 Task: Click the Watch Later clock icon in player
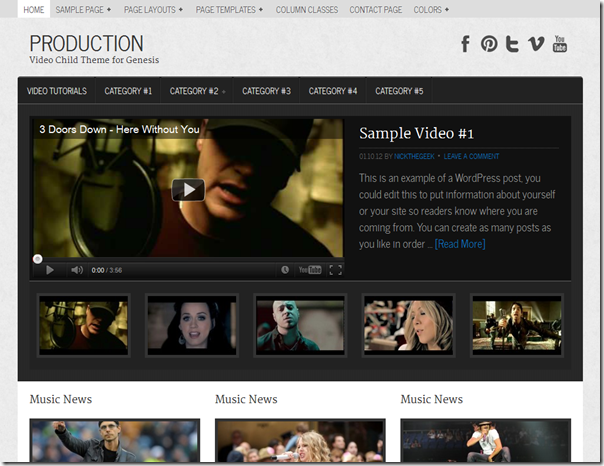285,270
